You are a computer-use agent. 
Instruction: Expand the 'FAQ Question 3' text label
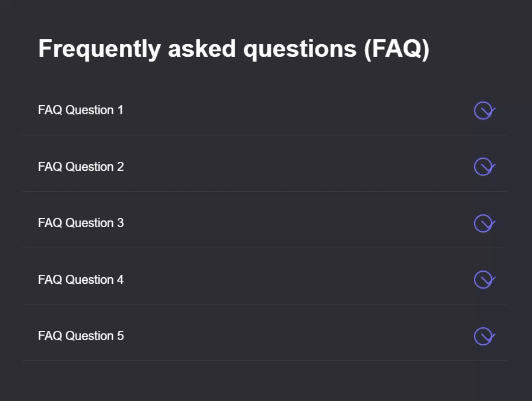[x=81, y=223]
